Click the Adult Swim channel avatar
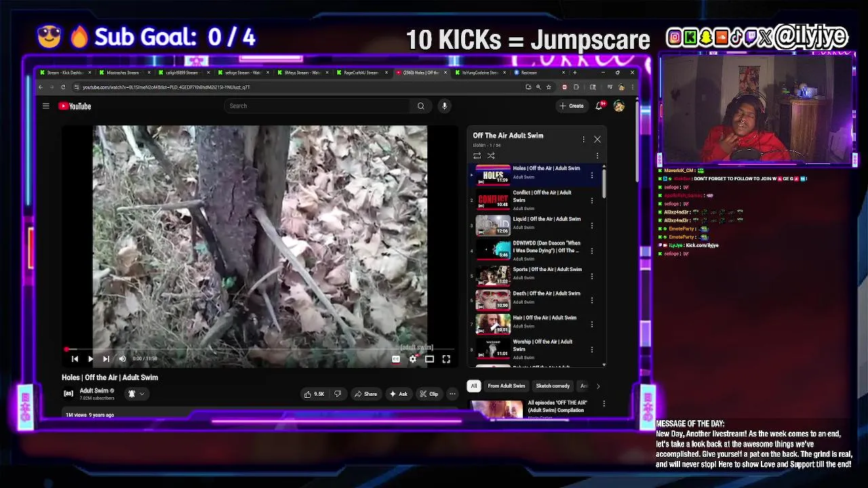Viewport: 868px width, 488px height. (68, 394)
